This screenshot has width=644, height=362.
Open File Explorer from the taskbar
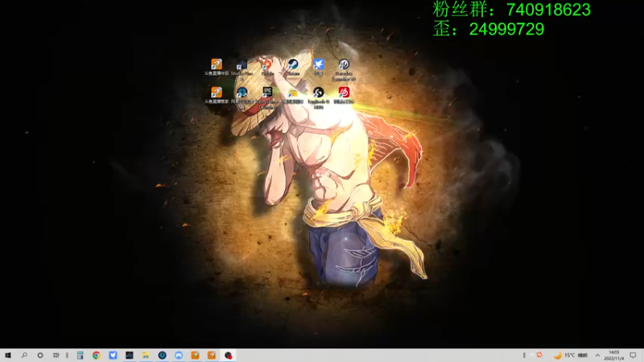coord(146,355)
